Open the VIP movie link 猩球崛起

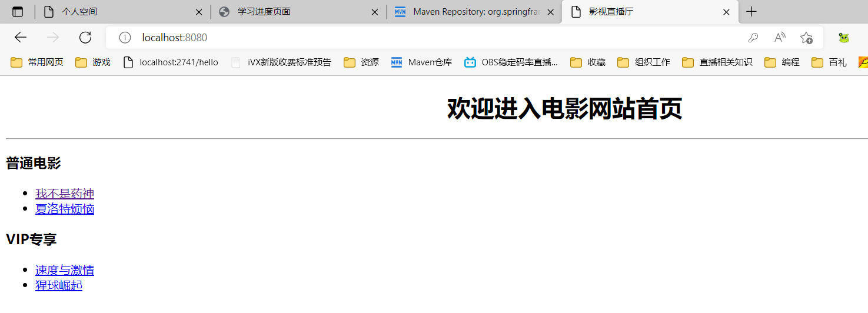[59, 285]
